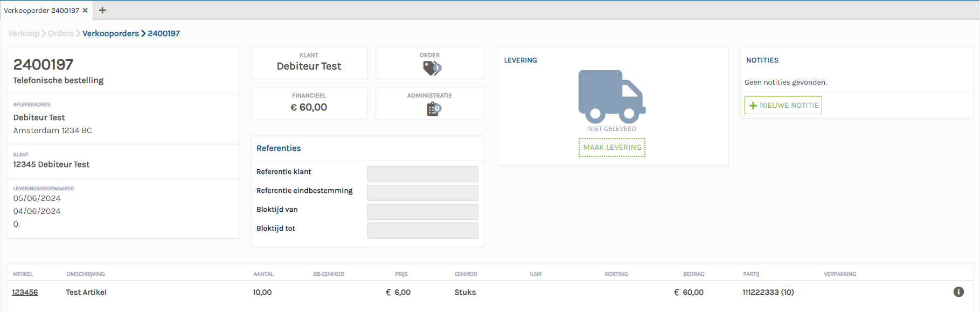Screen dimensions: 980x312
Task: Go to Verkooporders breadcrumb
Action: [x=110, y=33]
